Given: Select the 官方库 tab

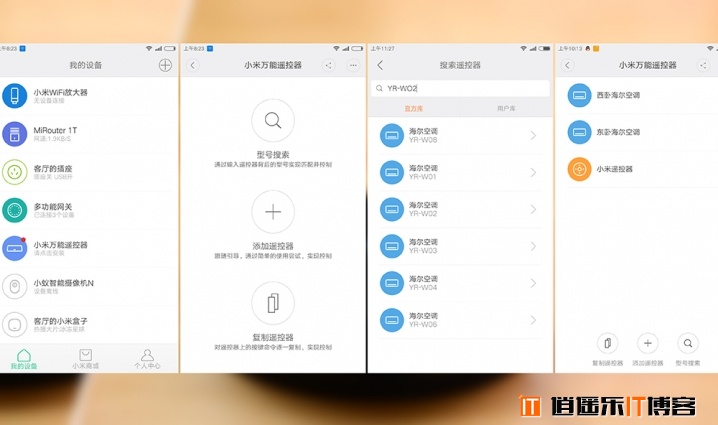Looking at the screenshot, I should (413, 109).
